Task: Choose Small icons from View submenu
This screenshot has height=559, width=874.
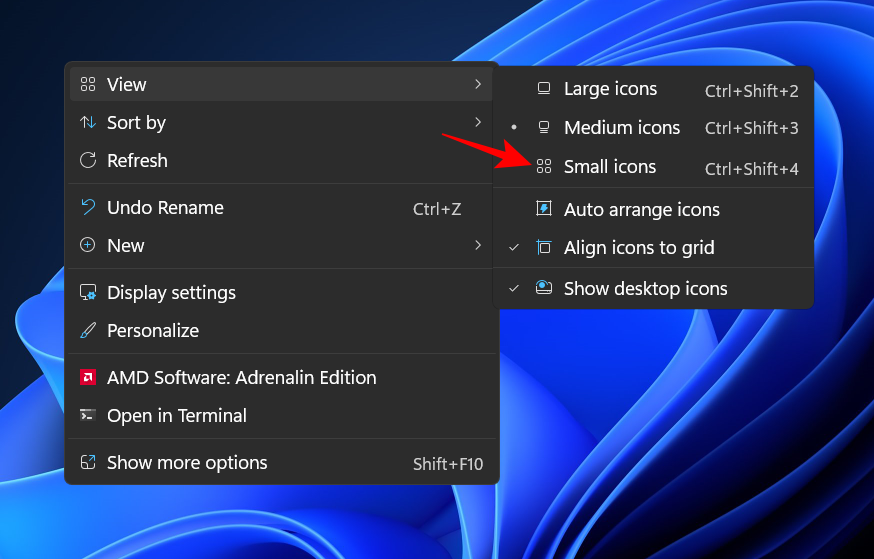Action: click(610, 167)
